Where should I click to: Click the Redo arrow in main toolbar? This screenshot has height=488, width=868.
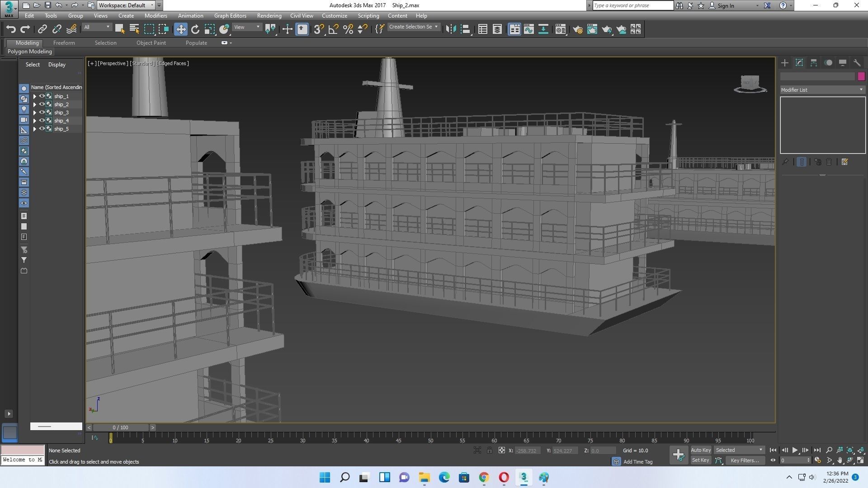pyautogui.click(x=25, y=29)
